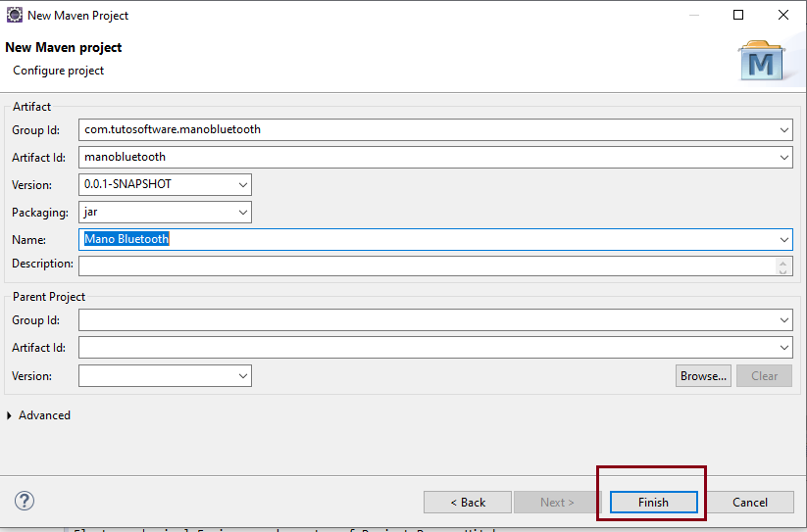The height and width of the screenshot is (532, 807).
Task: Click the Finish button
Action: [653, 503]
